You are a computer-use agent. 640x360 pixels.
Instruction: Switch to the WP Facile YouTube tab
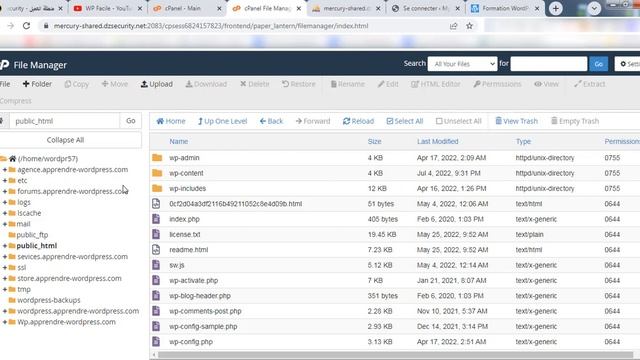(107, 8)
